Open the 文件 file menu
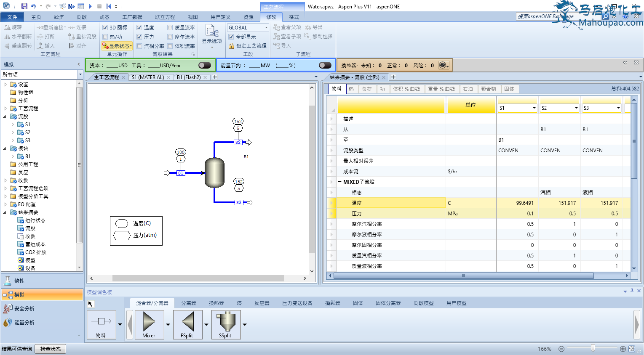Screen dimensions: 644x355 pyautogui.click(x=12, y=17)
